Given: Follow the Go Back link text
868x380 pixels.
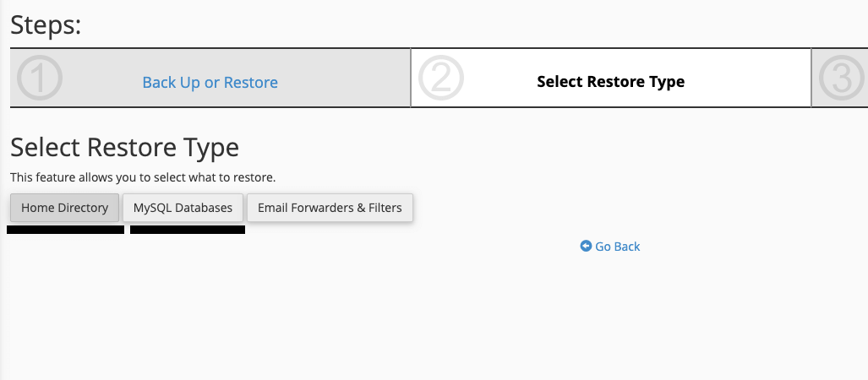Looking at the screenshot, I should click(x=617, y=246).
